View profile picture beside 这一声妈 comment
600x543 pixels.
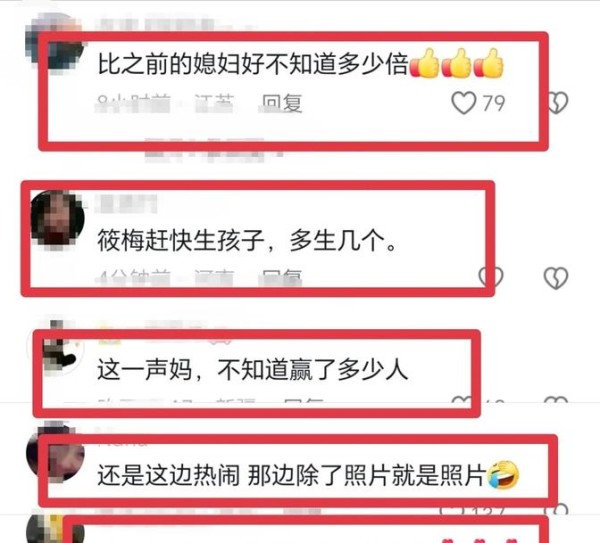click(x=56, y=349)
